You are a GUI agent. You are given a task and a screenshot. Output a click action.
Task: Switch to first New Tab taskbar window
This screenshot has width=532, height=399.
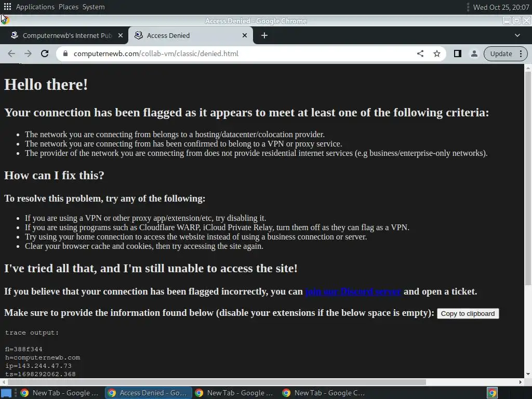pos(60,393)
